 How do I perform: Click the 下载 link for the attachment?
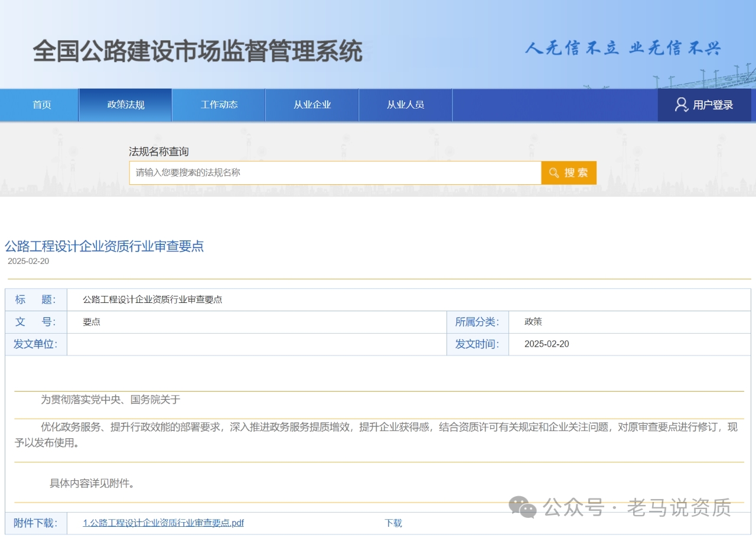pyautogui.click(x=393, y=523)
